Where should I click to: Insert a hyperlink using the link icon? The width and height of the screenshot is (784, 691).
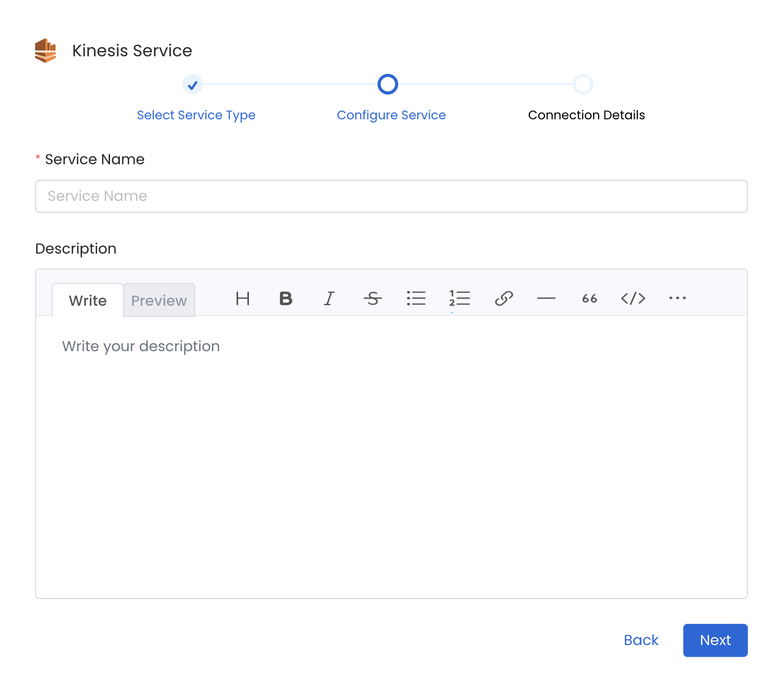(x=504, y=299)
